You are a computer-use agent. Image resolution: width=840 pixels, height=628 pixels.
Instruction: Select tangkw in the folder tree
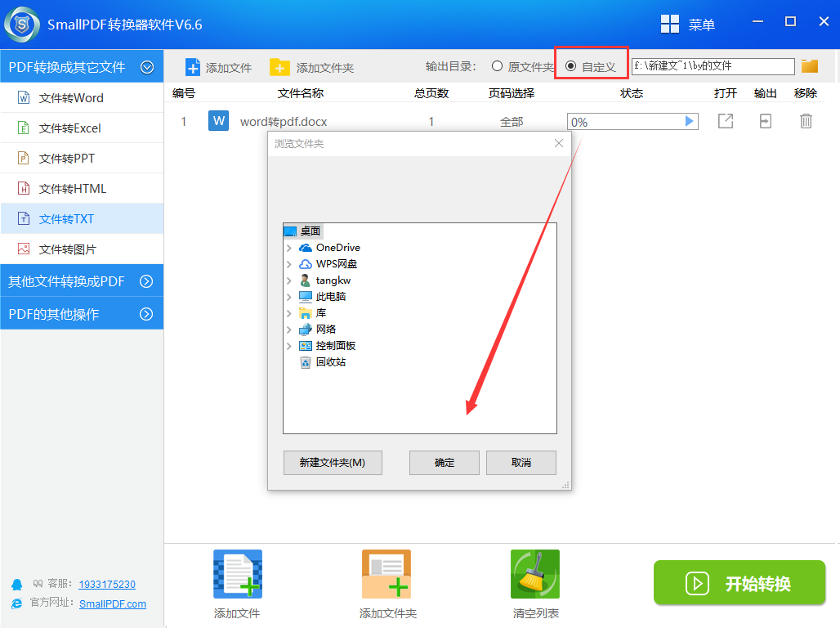[333, 280]
